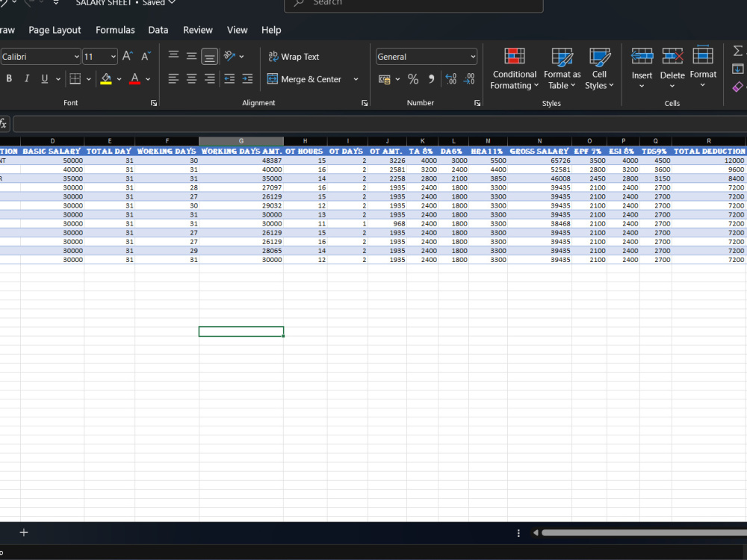This screenshot has height=560, width=747.
Task: Click Insert Function fx icon
Action: click(x=3, y=124)
